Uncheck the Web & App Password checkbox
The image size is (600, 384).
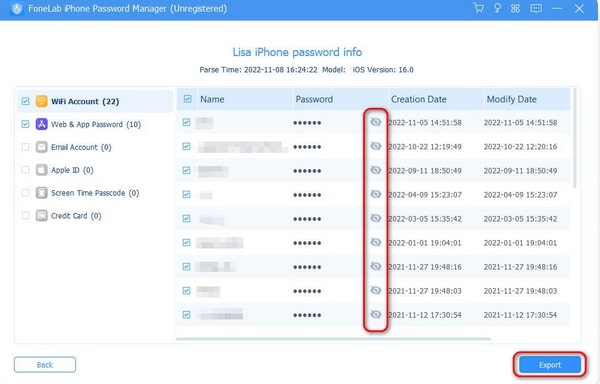(x=25, y=124)
